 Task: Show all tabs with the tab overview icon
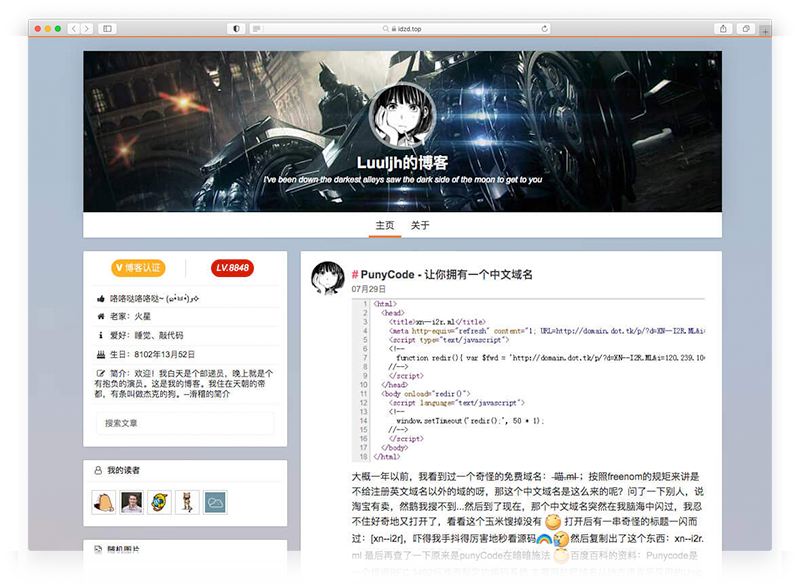coord(746,29)
